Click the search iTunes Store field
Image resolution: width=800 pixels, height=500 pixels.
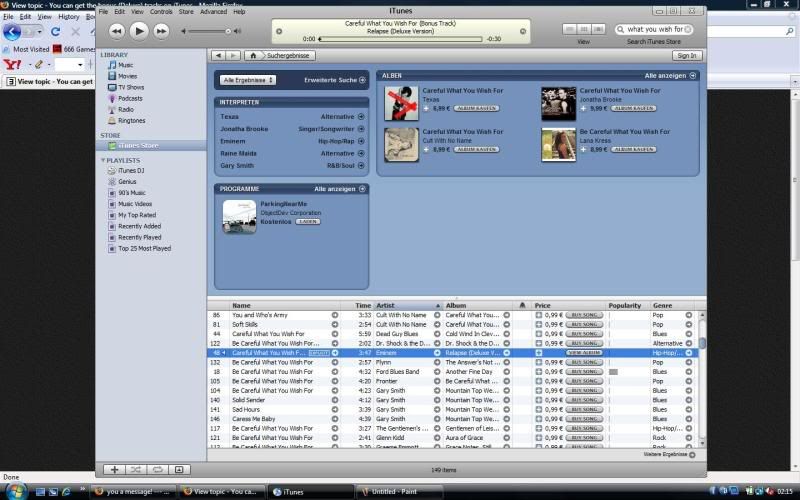tap(656, 29)
